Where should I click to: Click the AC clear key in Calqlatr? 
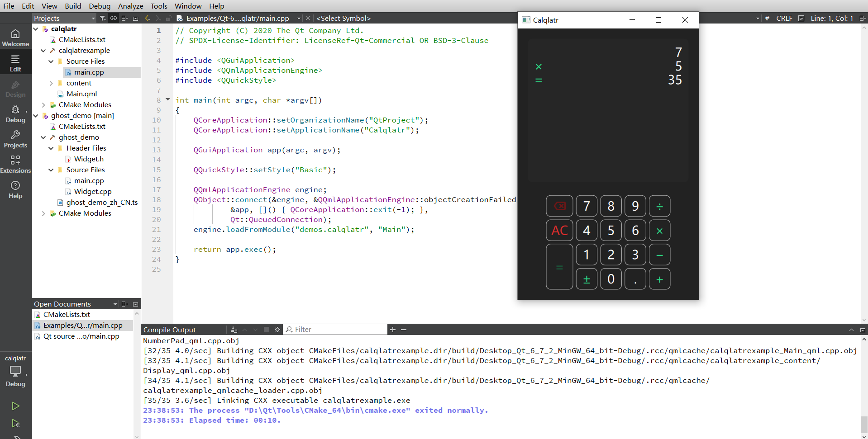[559, 231]
